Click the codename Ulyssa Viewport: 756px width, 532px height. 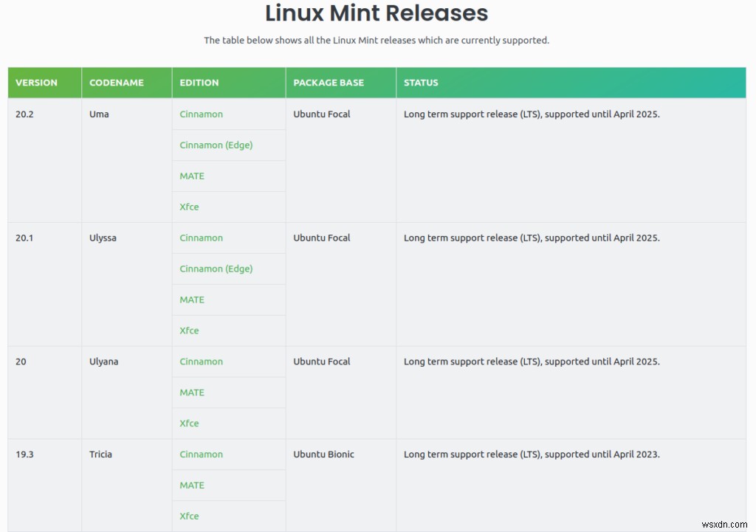[103, 238]
